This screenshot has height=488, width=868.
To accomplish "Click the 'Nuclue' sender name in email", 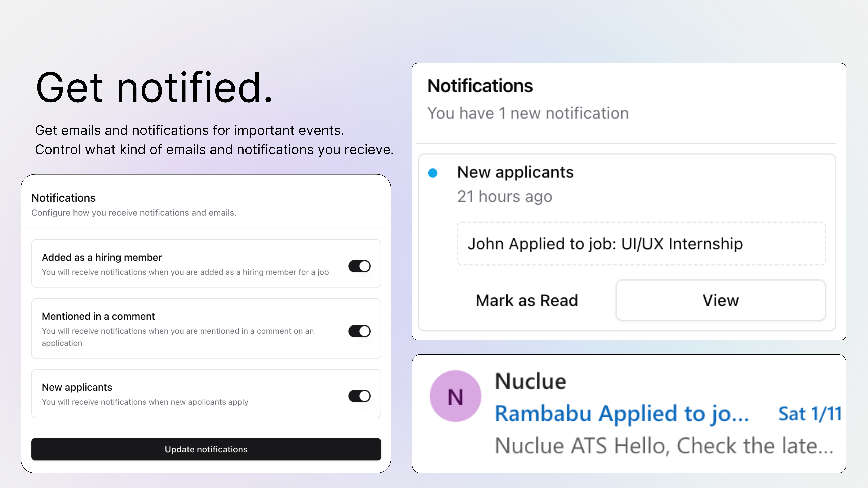I will [x=530, y=381].
